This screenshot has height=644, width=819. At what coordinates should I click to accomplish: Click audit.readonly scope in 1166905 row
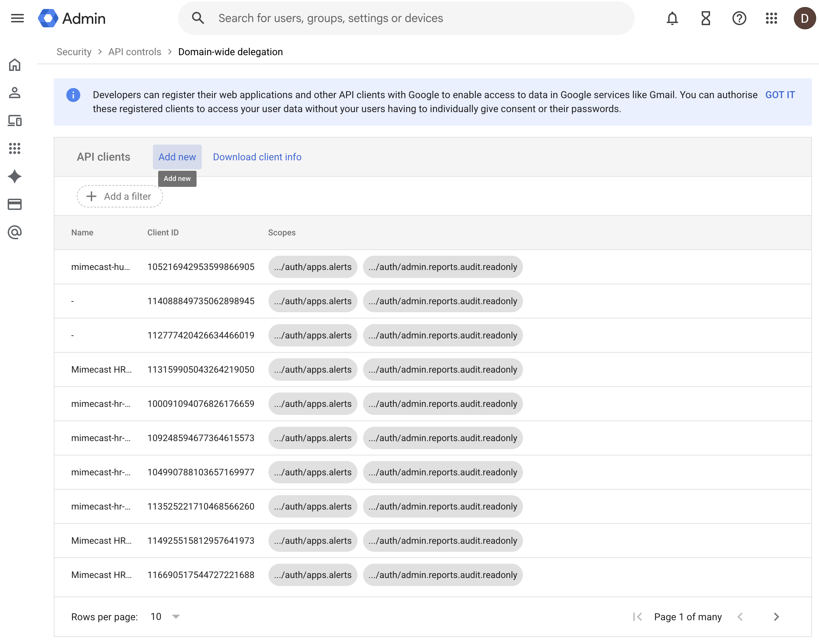click(x=443, y=575)
